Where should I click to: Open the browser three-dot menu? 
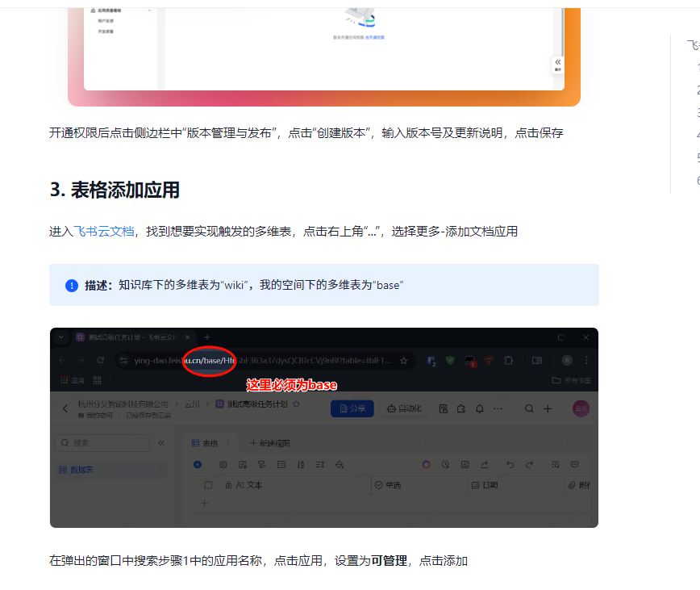coord(586,361)
